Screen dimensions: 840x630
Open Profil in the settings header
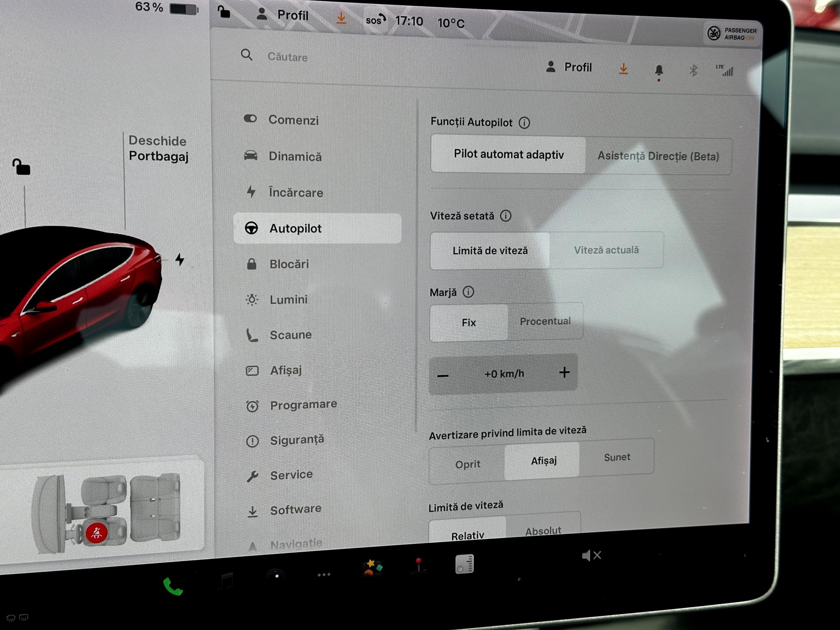point(569,67)
